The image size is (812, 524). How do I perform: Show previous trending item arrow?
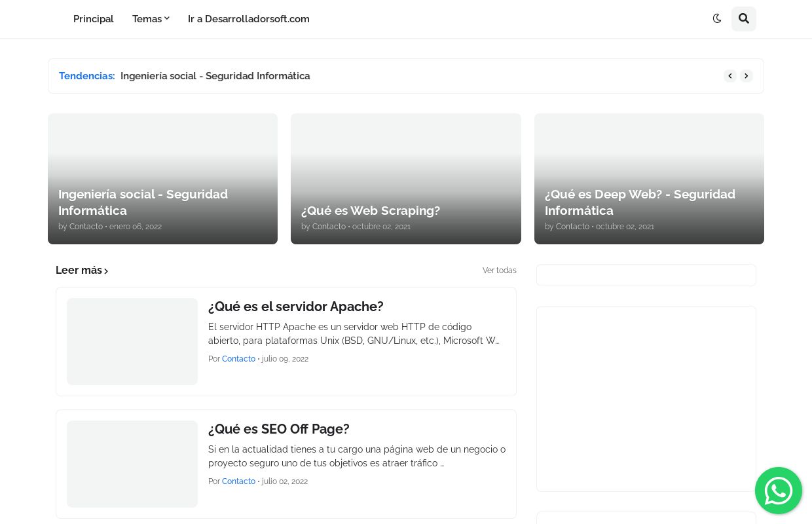[729, 76]
